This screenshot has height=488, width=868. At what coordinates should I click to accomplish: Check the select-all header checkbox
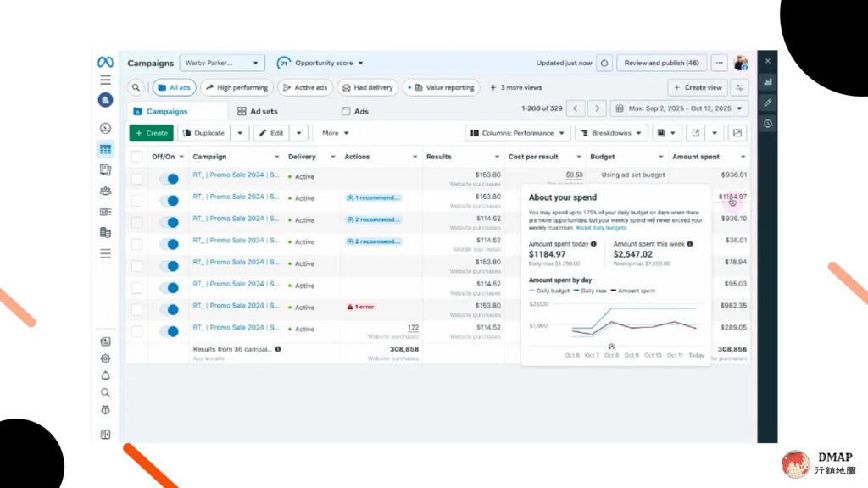[x=136, y=157]
